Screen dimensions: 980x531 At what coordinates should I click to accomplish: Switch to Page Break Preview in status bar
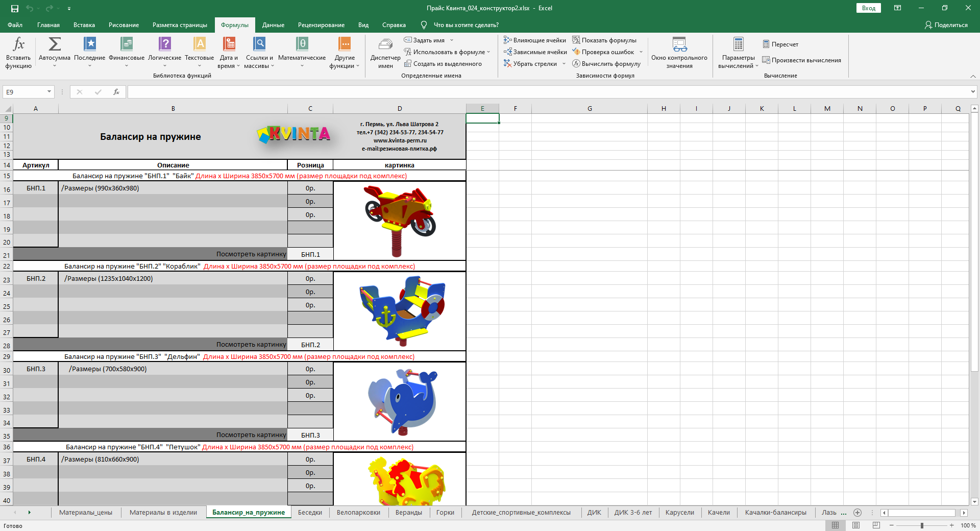click(x=876, y=525)
